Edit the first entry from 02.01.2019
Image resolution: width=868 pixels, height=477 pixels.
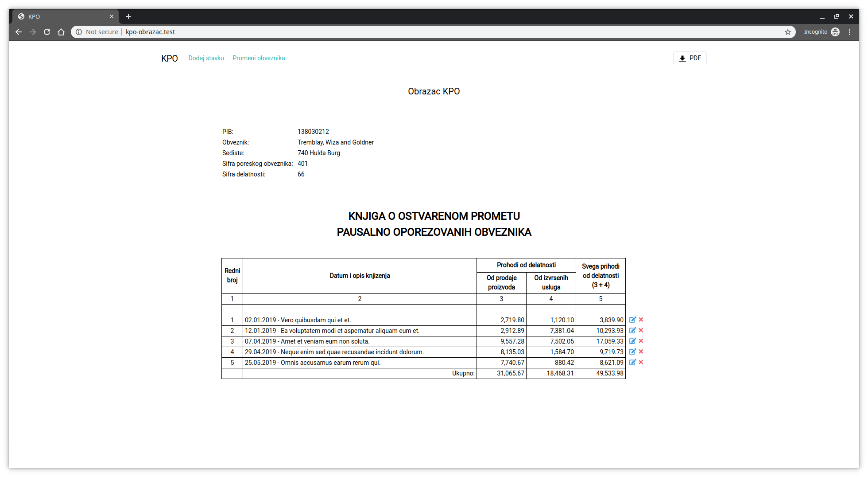coord(633,319)
